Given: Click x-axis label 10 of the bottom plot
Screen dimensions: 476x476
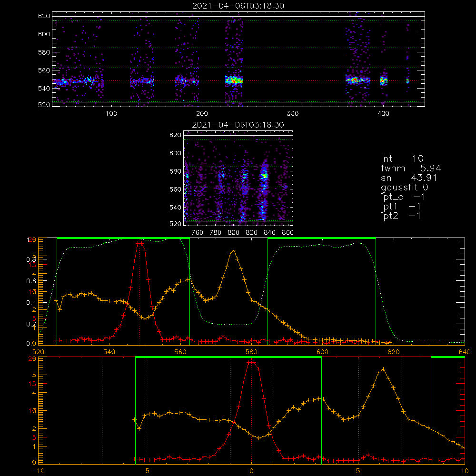Looking at the screenshot, I should pyautogui.click(x=465, y=471).
